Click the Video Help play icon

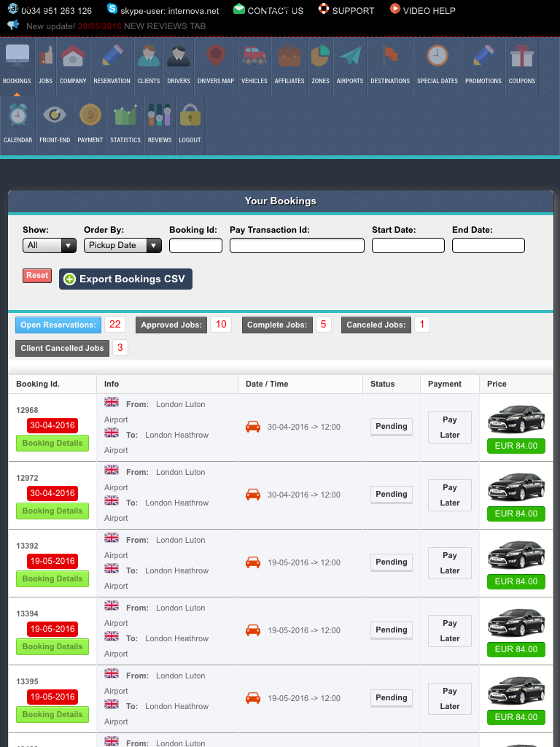[x=394, y=8]
